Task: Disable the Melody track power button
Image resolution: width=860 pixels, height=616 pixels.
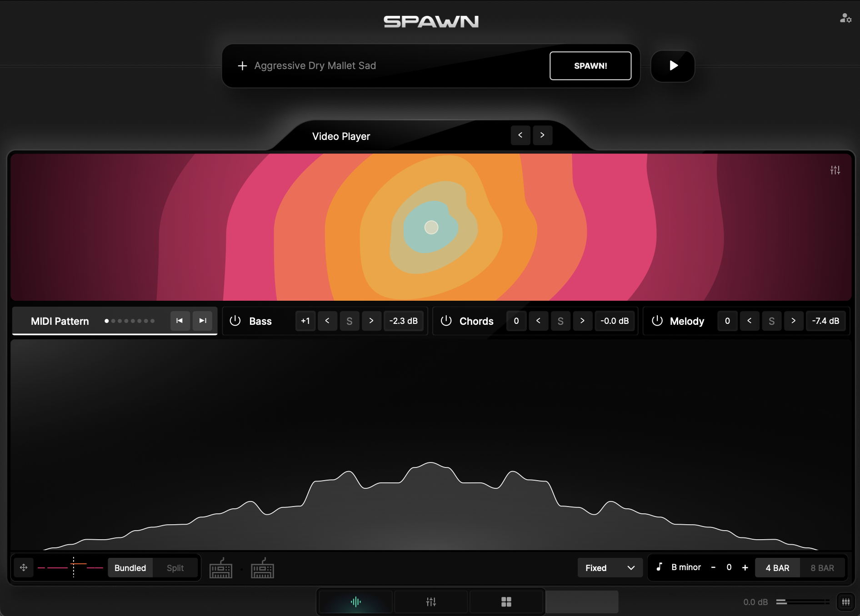Action: point(657,321)
